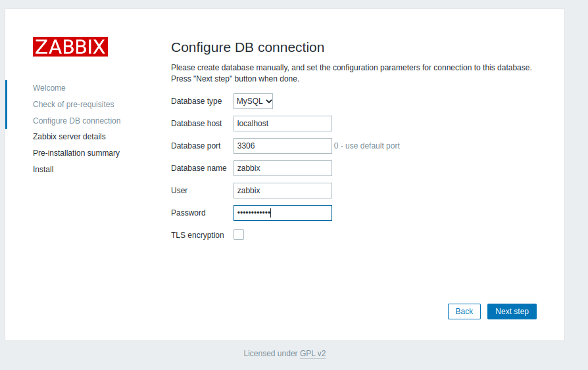
Task: Focus the Password field
Action: tap(283, 213)
